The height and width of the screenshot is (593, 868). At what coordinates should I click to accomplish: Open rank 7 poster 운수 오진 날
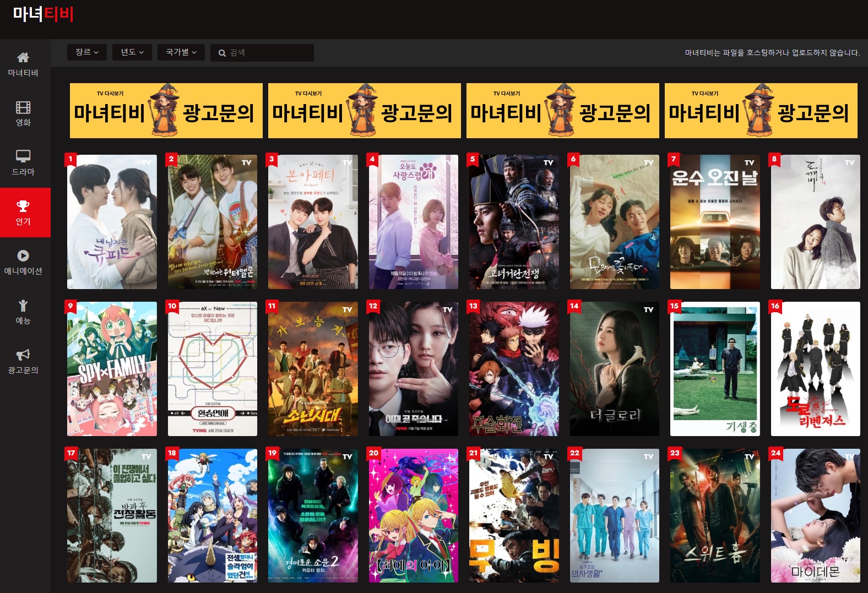click(x=715, y=222)
